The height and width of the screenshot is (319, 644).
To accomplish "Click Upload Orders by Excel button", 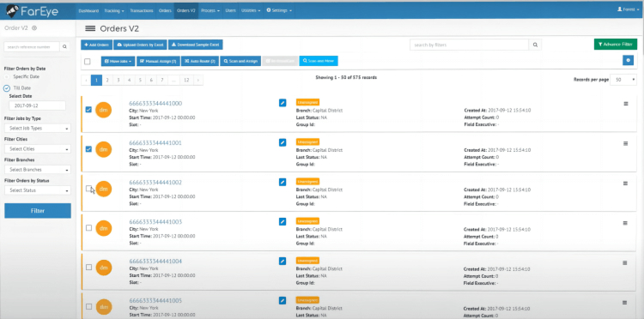I will point(140,45).
